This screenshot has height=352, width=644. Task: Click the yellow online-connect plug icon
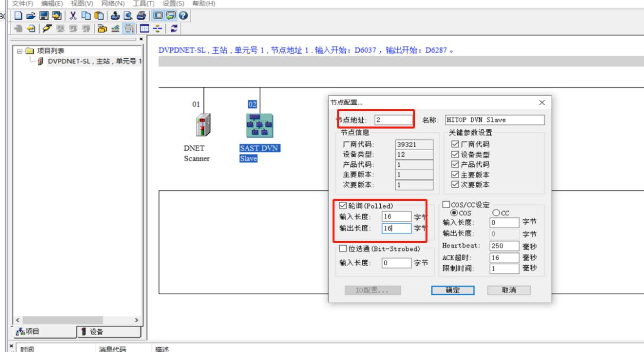click(x=47, y=28)
